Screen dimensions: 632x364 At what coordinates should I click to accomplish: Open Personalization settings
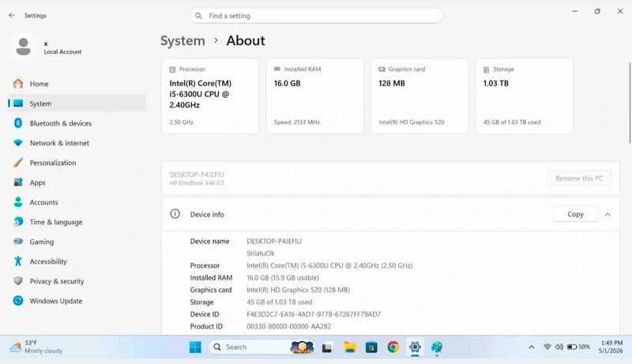(x=77, y=163)
